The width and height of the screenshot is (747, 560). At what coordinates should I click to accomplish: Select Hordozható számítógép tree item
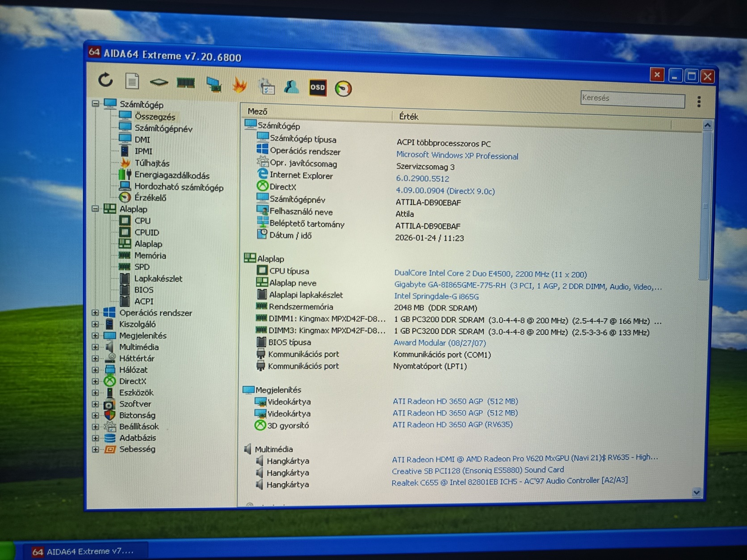click(x=179, y=187)
